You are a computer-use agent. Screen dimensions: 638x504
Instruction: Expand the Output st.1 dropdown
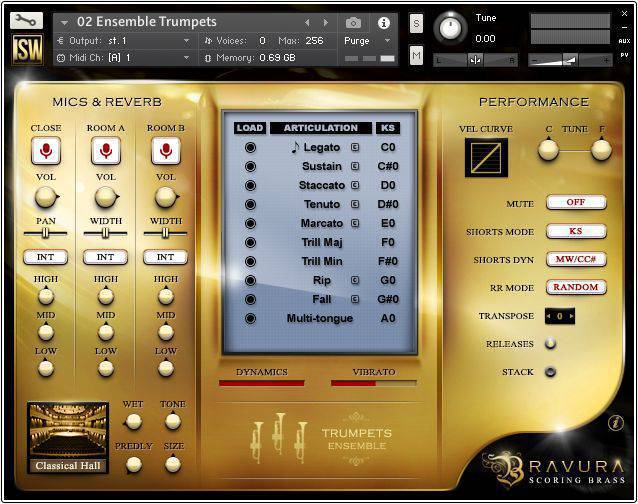click(x=185, y=41)
